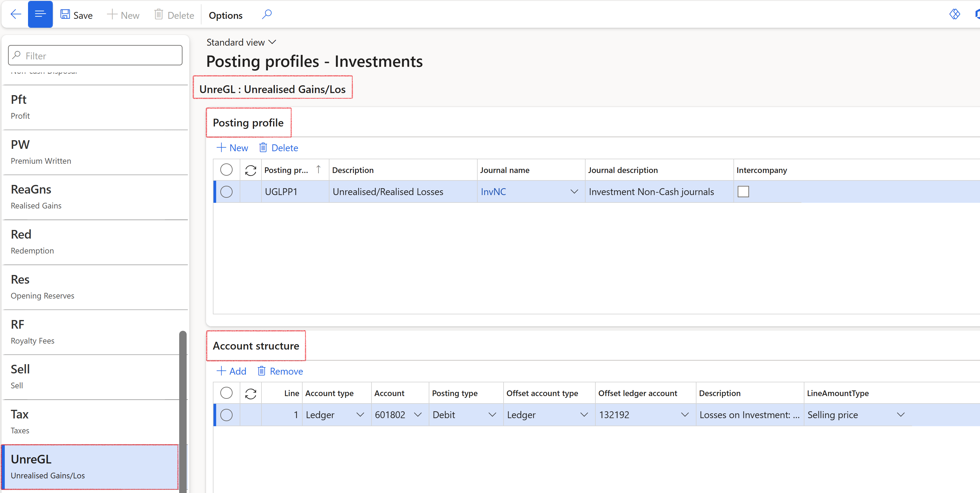This screenshot has height=493, width=980.
Task: Select the Res Opening Reserves item
Action: [x=95, y=287]
